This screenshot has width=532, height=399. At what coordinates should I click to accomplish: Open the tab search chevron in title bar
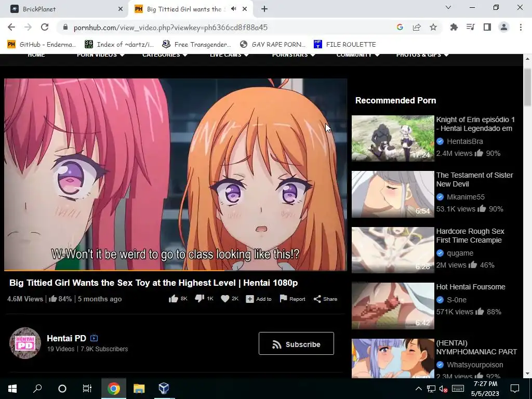tap(448, 7)
